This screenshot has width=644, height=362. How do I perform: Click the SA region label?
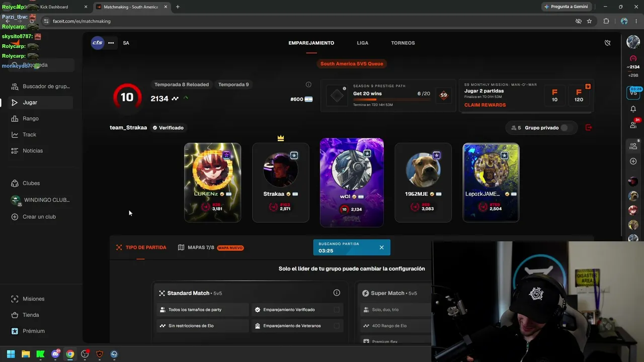pyautogui.click(x=126, y=43)
